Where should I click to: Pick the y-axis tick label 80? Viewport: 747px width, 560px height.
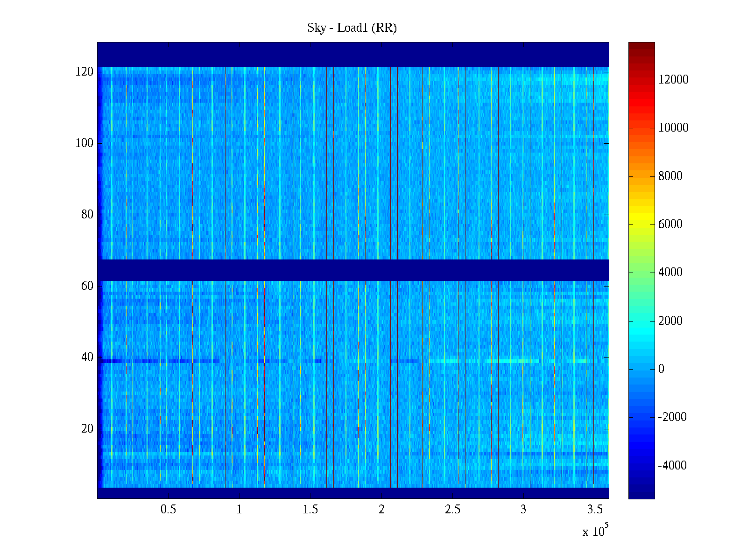pyautogui.click(x=87, y=215)
